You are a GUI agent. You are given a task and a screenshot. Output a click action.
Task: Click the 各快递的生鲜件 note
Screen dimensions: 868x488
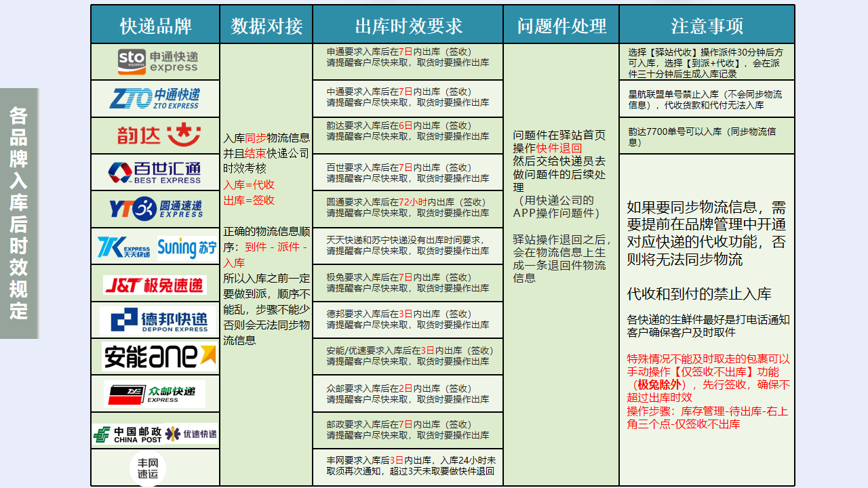point(708,326)
